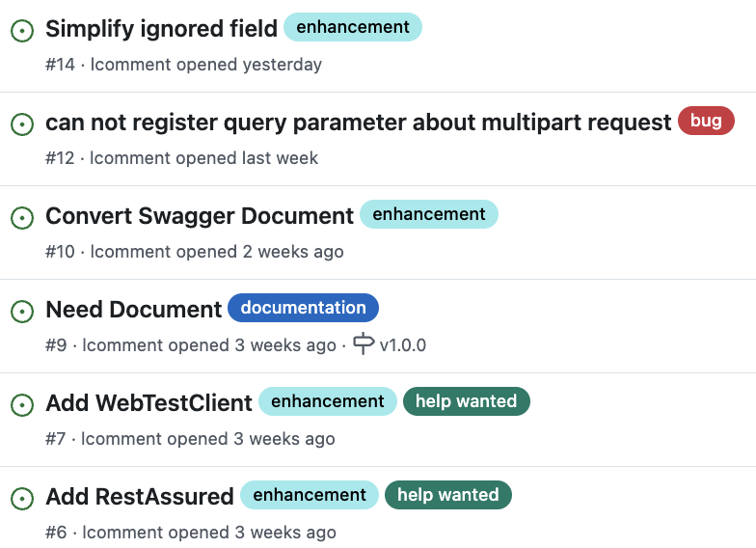Open the Need Document issue
Screen dimensions: 756x548
[133, 309]
